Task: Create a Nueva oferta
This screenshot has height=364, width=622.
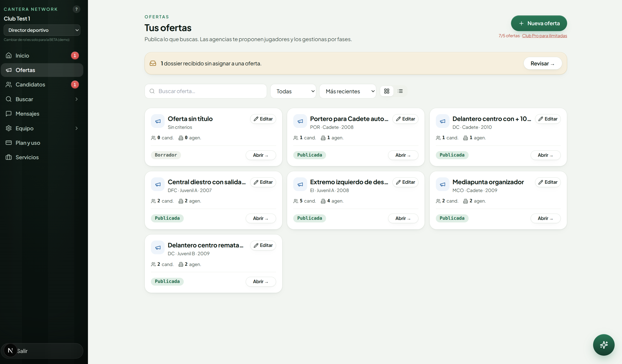Action: [538, 23]
